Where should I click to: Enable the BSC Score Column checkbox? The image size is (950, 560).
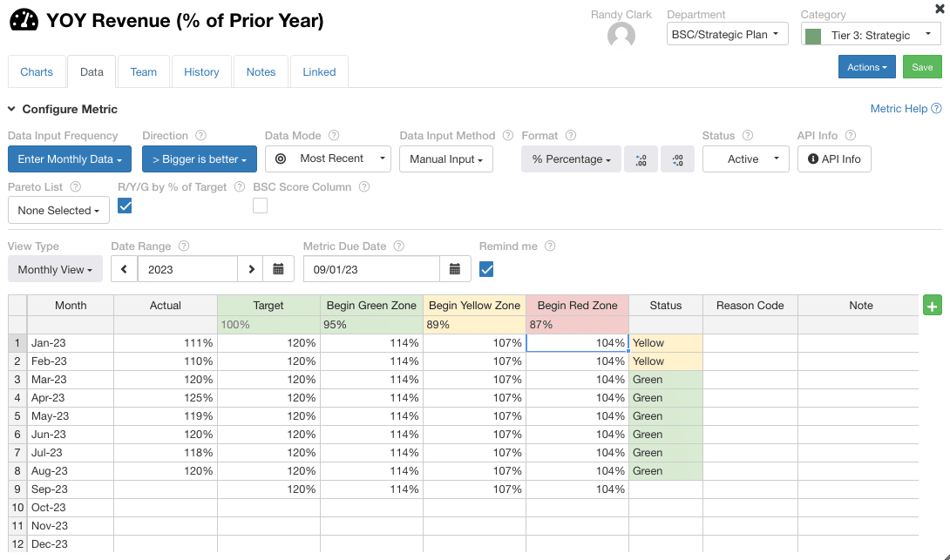(260, 206)
